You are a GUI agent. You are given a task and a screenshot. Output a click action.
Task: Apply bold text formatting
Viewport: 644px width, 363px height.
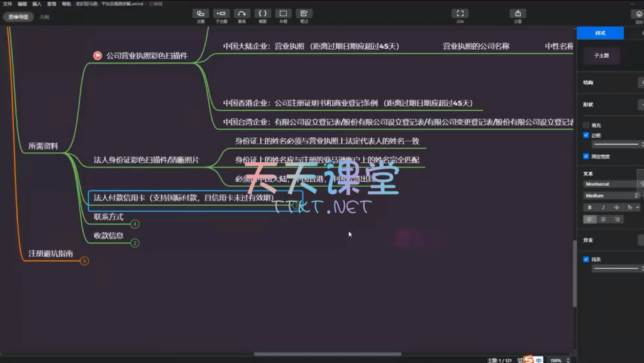click(x=589, y=207)
